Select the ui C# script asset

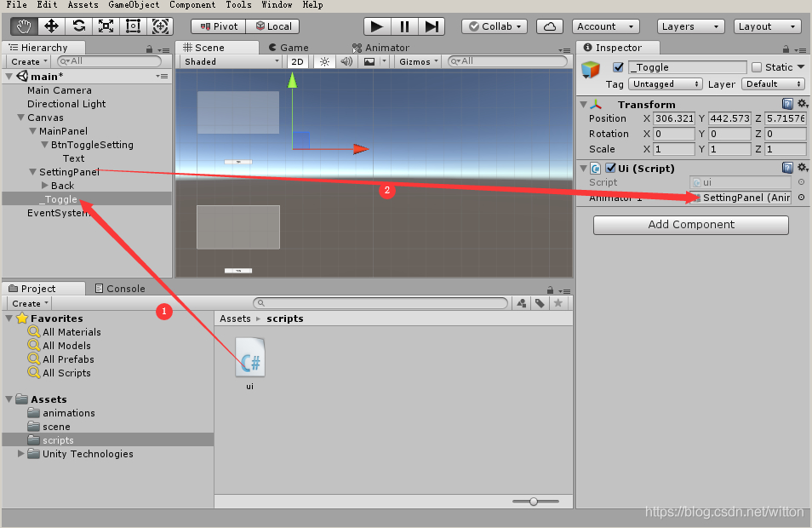(250, 364)
